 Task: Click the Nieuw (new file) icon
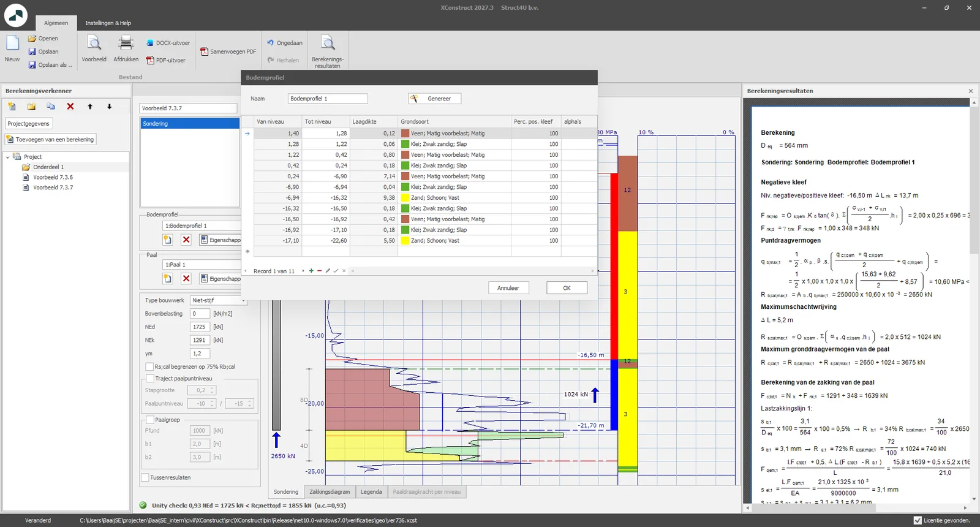[x=12, y=44]
